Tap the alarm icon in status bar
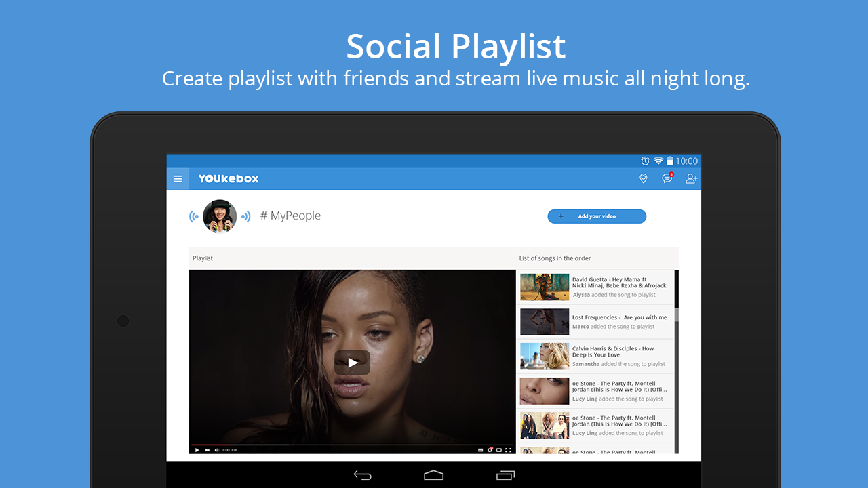Screen dimensions: 868x488 645,161
